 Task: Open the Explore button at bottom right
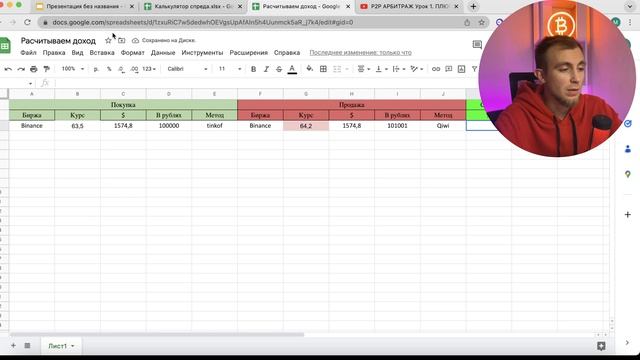pos(601,346)
